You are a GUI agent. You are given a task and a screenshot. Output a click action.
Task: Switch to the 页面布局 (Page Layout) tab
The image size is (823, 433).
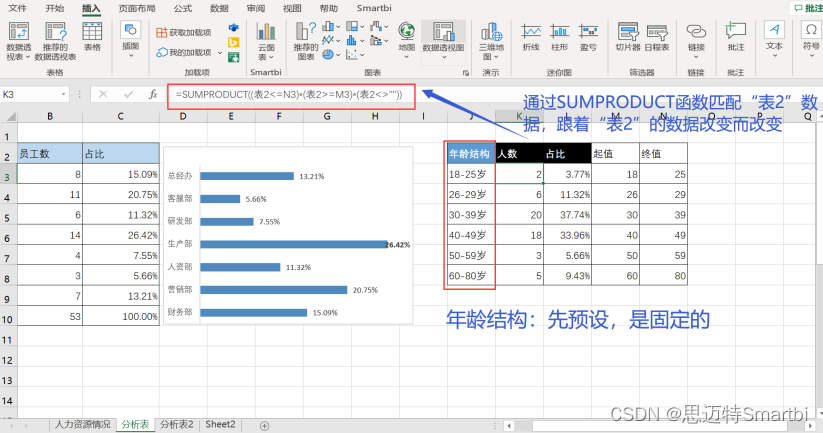(x=137, y=8)
